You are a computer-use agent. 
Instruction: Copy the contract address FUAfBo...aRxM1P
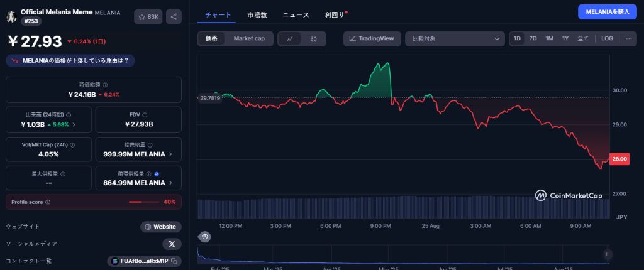click(x=174, y=261)
